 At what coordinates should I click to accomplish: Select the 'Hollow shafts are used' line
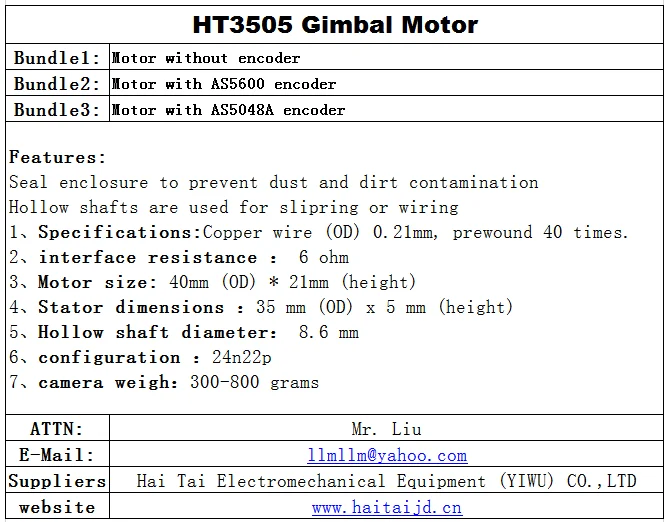click(x=233, y=207)
